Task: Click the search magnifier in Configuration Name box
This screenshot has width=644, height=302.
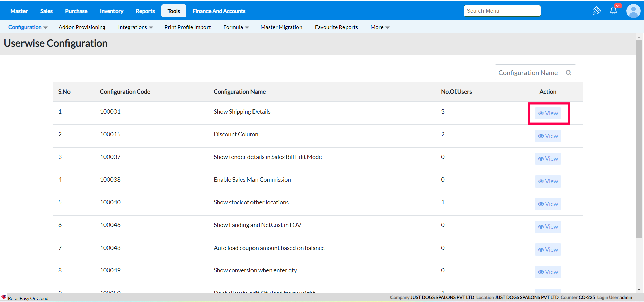Action: 568,73
